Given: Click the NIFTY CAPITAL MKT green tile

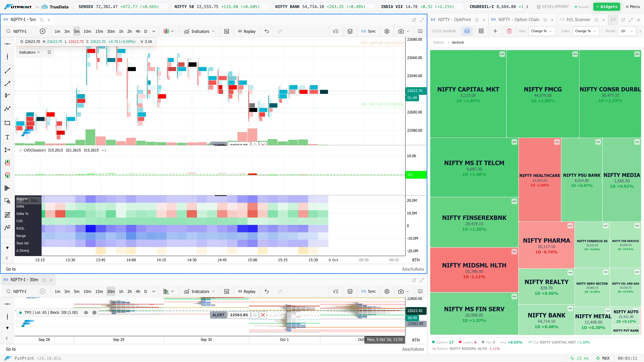Looking at the screenshot, I should point(468,94).
